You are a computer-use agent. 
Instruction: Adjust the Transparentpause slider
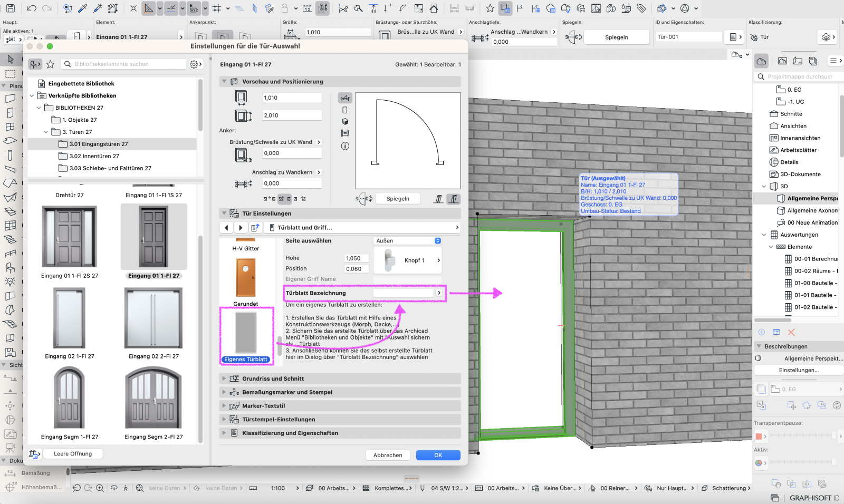802,436
